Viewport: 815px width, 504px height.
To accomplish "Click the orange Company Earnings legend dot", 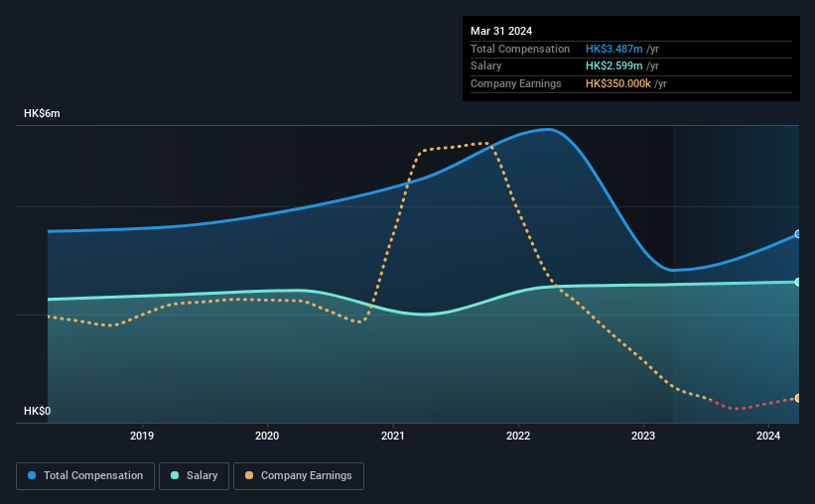I will [x=249, y=475].
